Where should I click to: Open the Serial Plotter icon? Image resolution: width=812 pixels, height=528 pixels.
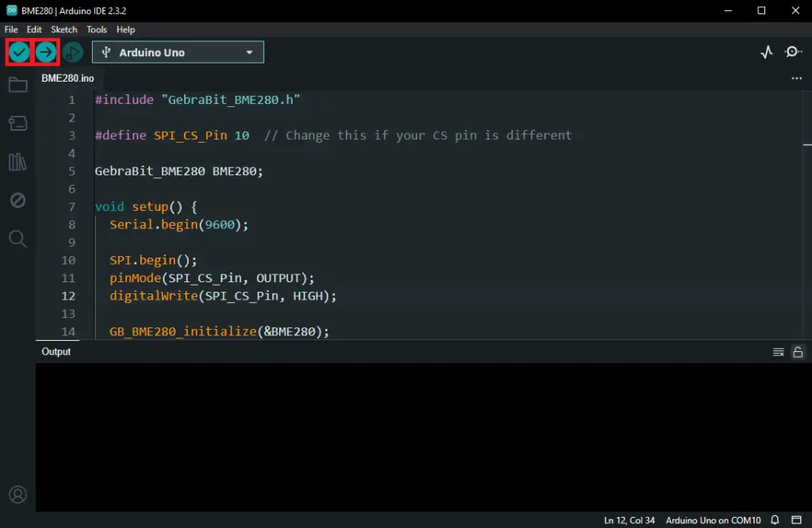coord(767,52)
